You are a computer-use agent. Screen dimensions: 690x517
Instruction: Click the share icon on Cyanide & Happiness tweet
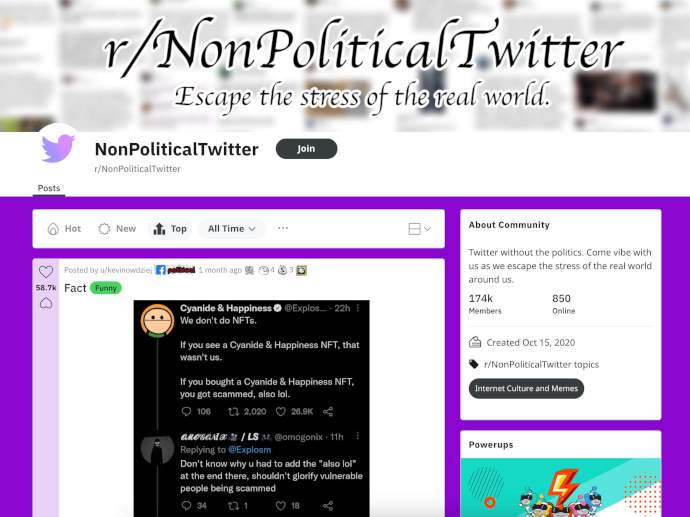pos(328,411)
